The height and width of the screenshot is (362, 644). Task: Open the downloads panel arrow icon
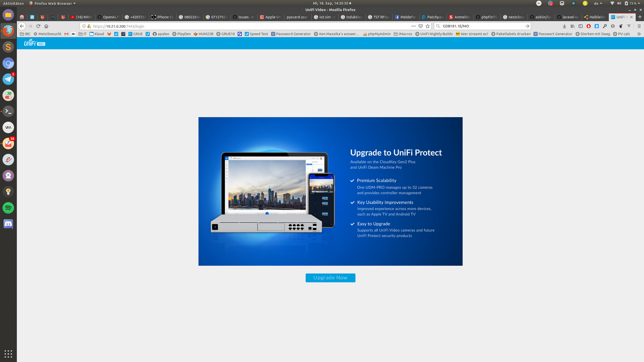564,26
